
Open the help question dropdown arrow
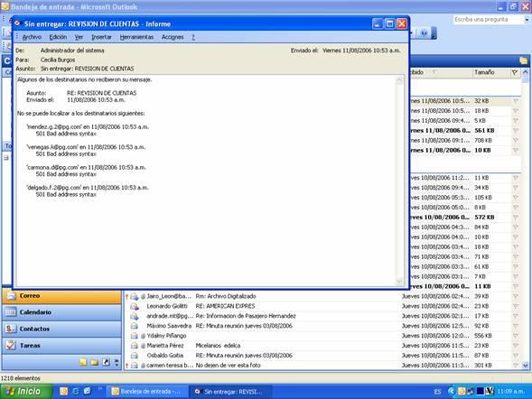pyautogui.click(x=527, y=20)
